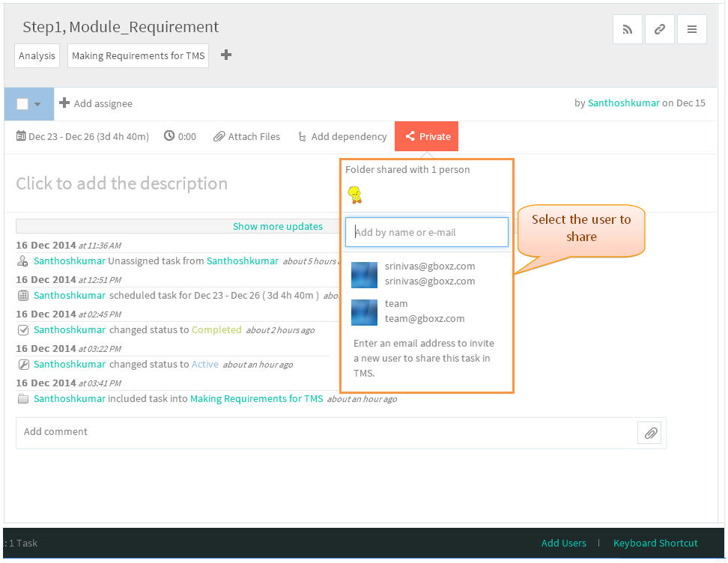The image size is (728, 563).
Task: Click the task title Step1, Module_Requirement
Action: [x=121, y=27]
